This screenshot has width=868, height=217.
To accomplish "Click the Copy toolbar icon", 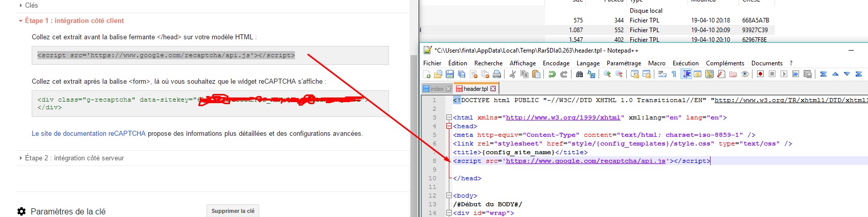I will click(x=524, y=74).
